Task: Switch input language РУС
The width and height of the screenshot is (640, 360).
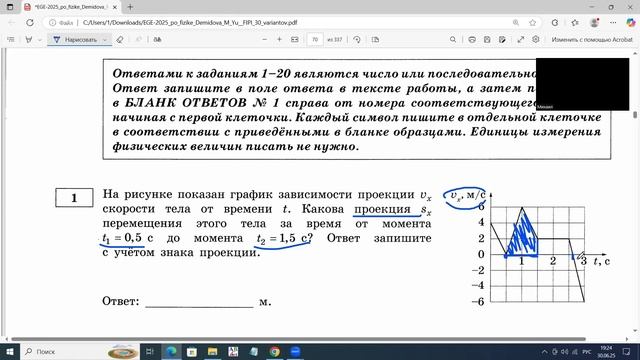Action: [587, 352]
